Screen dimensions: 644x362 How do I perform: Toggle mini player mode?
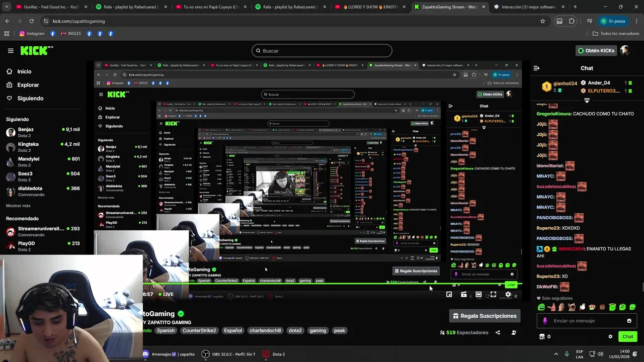coord(449,295)
